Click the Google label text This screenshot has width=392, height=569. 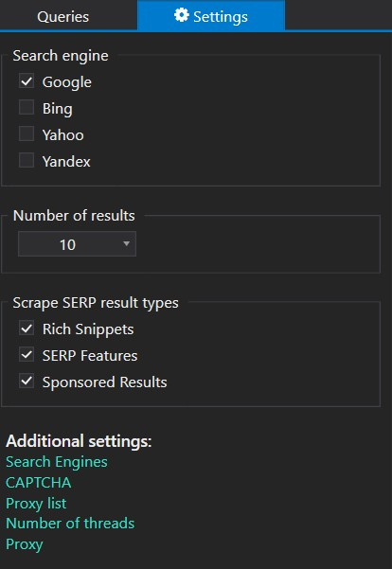tap(67, 82)
